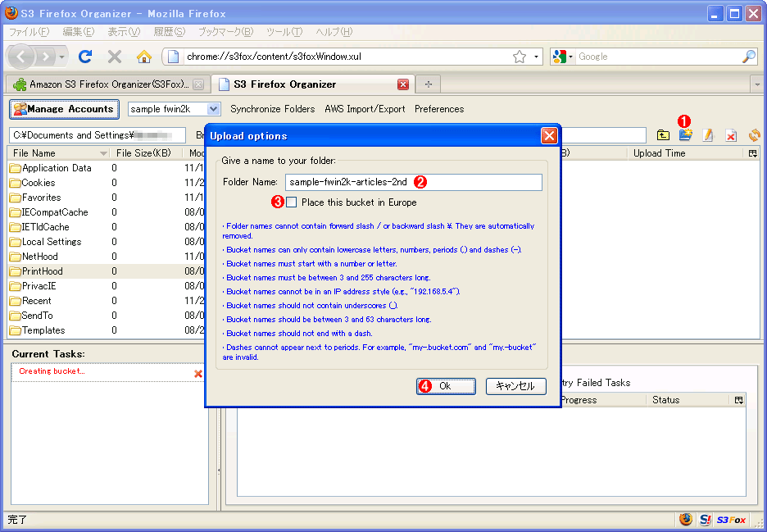Viewport: 767px width, 532px height.
Task: Click the refresh/synchronize orange arrows icon
Action: (754, 135)
